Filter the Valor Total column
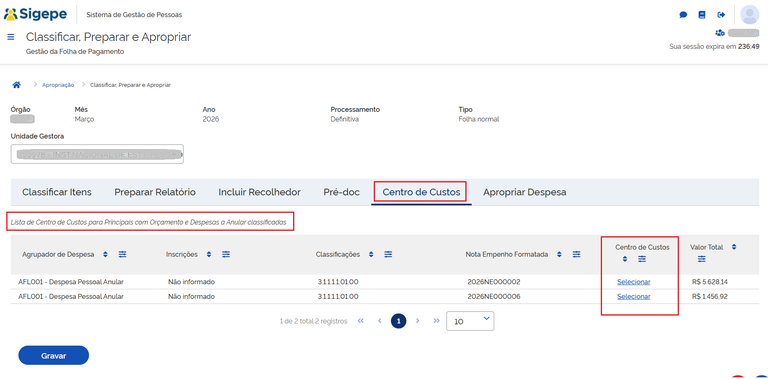Viewport: 768px width, 379px height. tap(701, 259)
